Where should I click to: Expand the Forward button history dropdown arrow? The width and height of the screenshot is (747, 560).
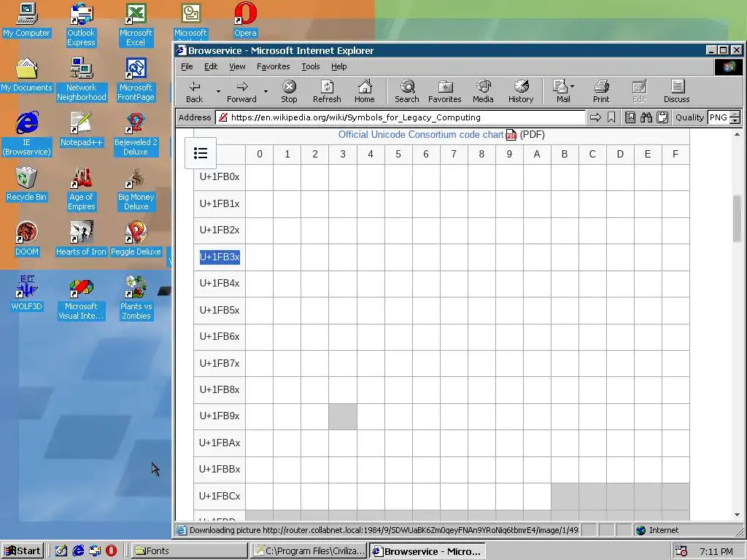coord(266,91)
